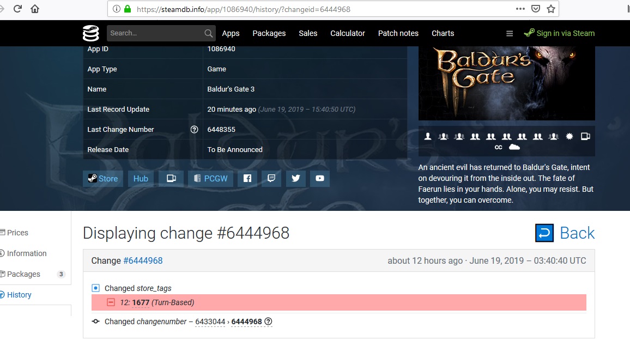Image resolution: width=630 pixels, height=364 pixels.
Task: Save page to Pocket icon
Action: [536, 9]
